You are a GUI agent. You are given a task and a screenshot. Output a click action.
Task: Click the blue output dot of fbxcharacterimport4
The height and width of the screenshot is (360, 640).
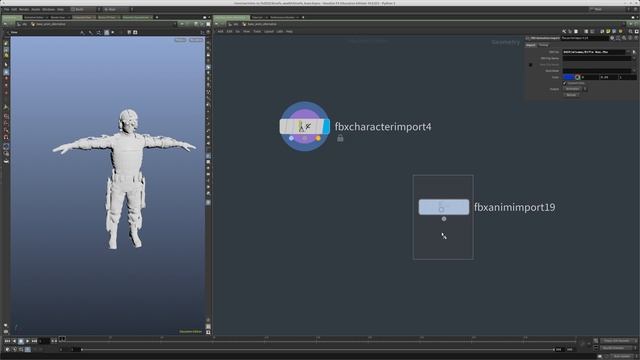coord(291,138)
